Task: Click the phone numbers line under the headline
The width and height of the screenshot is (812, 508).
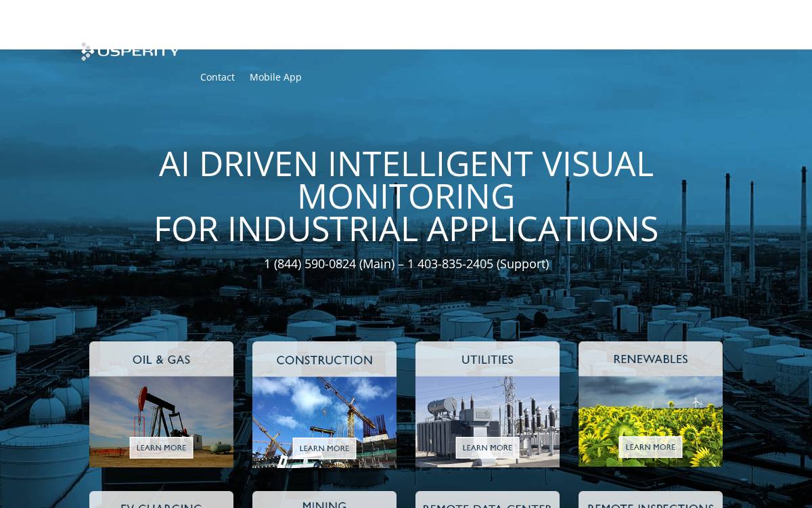Action: [x=406, y=263]
